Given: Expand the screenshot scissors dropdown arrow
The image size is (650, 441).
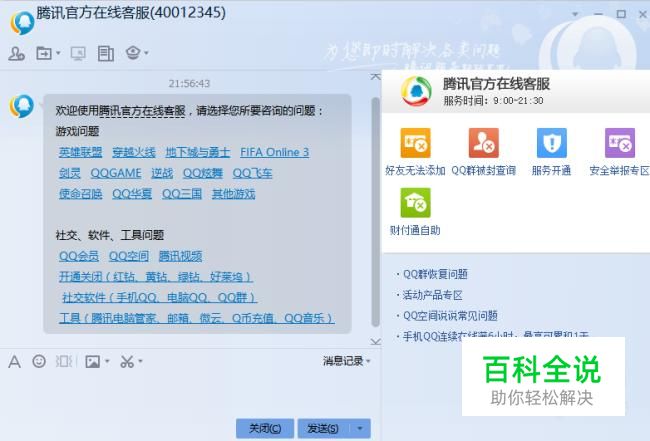Looking at the screenshot, I should click(x=141, y=361).
